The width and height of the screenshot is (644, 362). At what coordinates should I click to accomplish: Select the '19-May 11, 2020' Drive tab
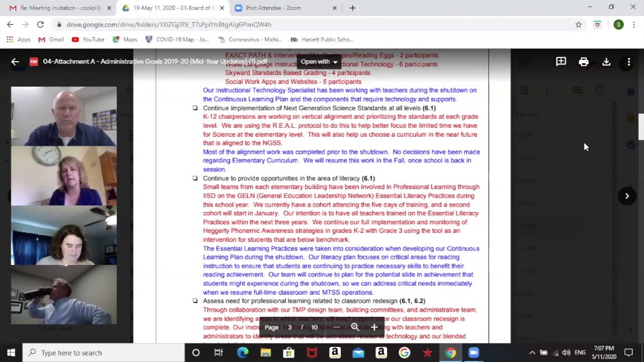(173, 8)
